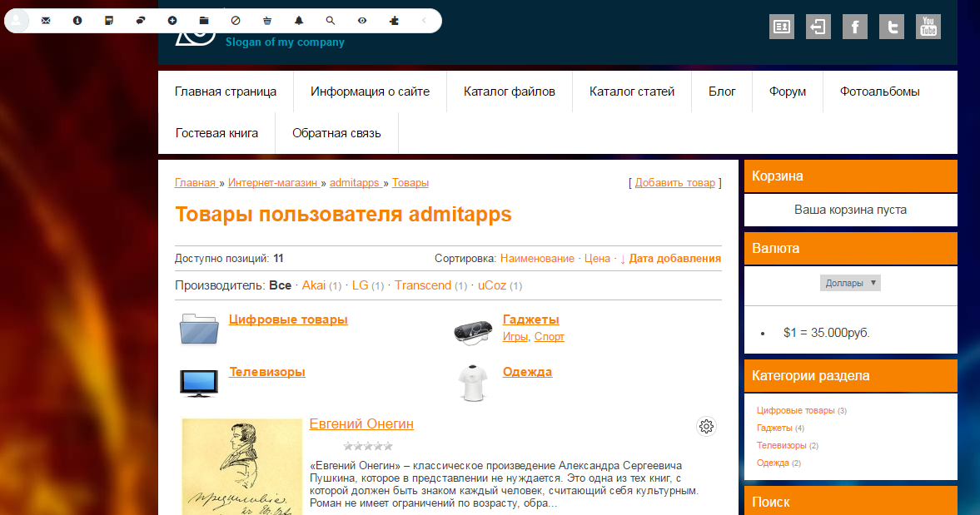This screenshot has width=980, height=515.
Task: Open product settings gear near Евгений Онегин
Action: coord(705,426)
